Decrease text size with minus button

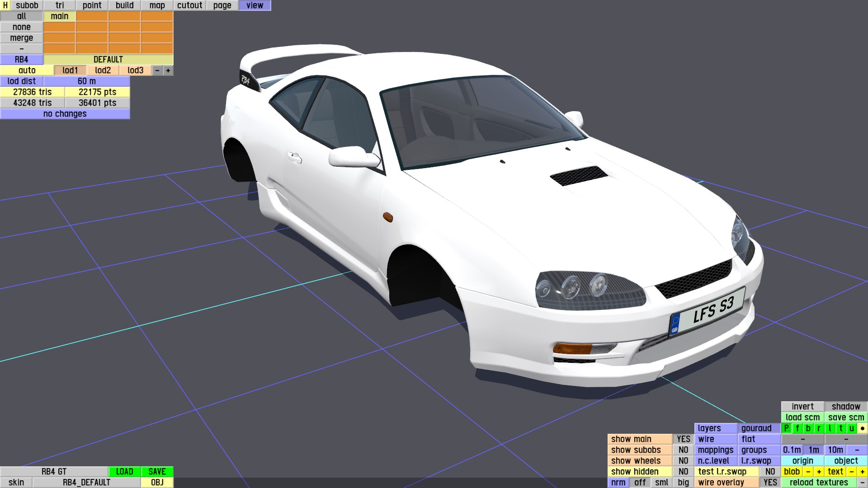point(851,471)
